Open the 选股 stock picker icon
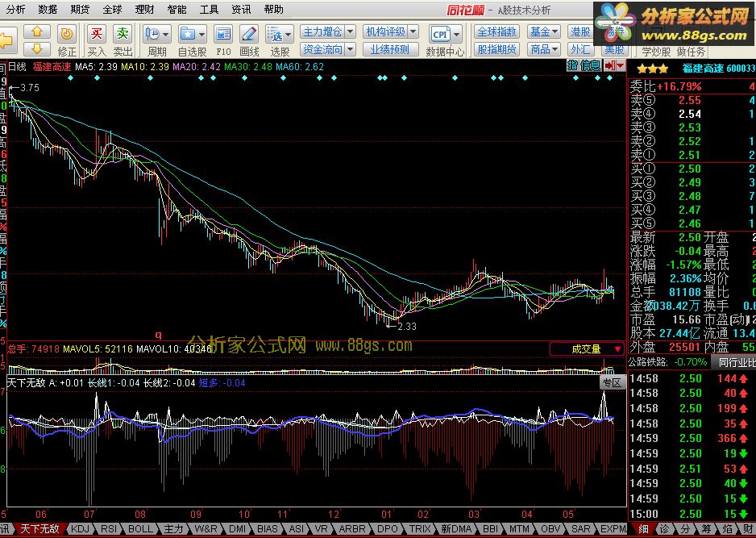The image size is (756, 538). coord(276,34)
